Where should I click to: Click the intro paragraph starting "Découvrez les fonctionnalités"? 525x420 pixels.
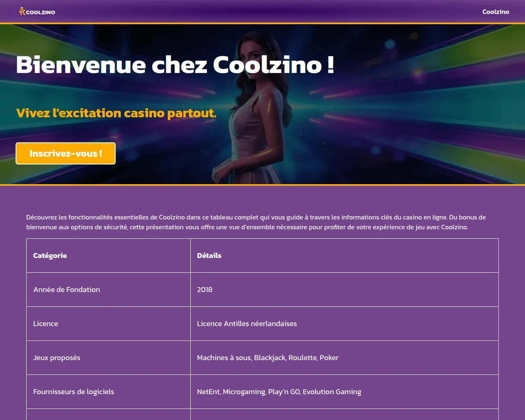pos(262,222)
